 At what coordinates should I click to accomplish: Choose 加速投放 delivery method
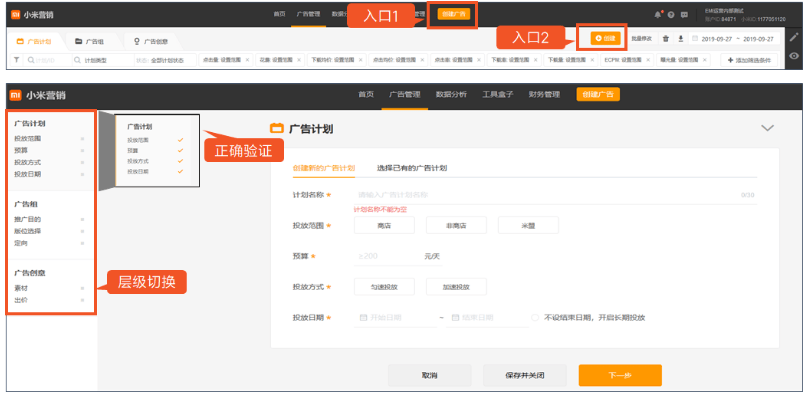coord(456,287)
